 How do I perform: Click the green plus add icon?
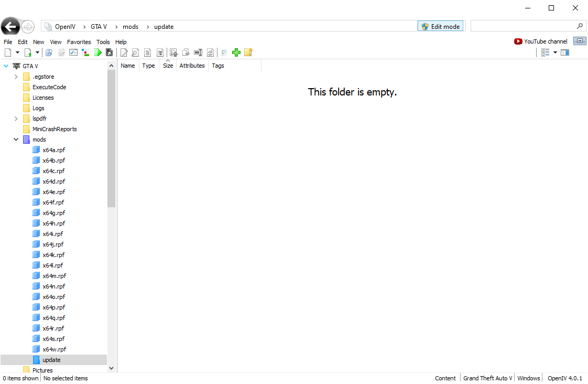pos(236,52)
